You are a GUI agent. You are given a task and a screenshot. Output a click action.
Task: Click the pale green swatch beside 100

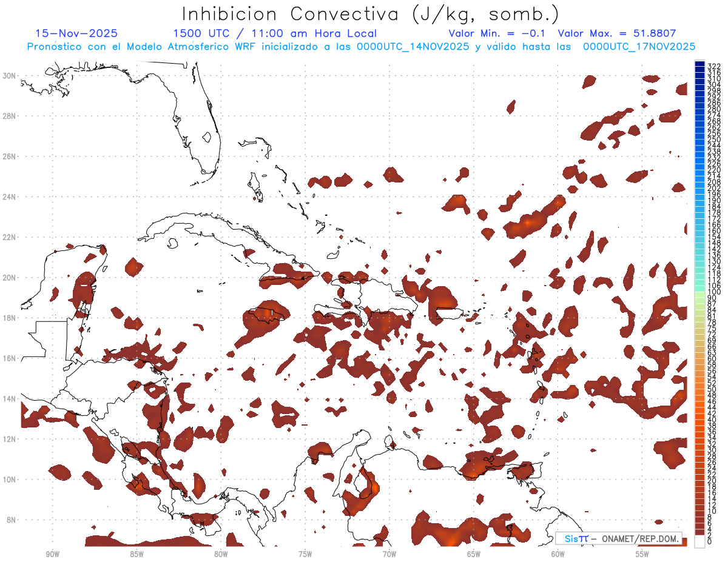(700, 293)
